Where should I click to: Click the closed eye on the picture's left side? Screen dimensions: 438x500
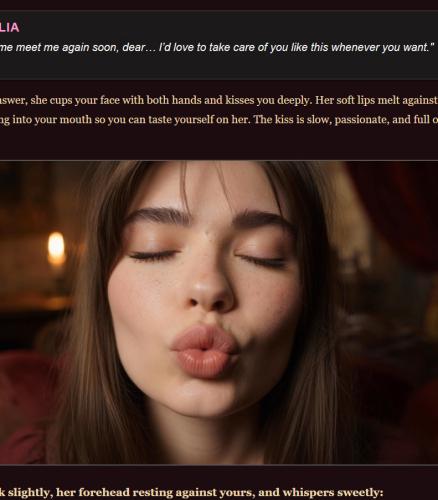point(153,256)
